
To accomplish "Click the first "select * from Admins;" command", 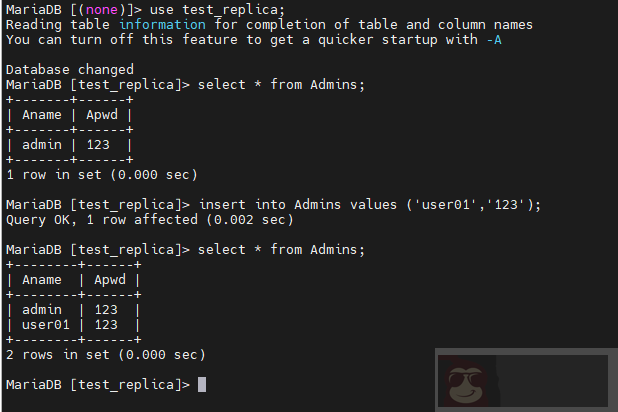I will pyautogui.click(x=282, y=85).
